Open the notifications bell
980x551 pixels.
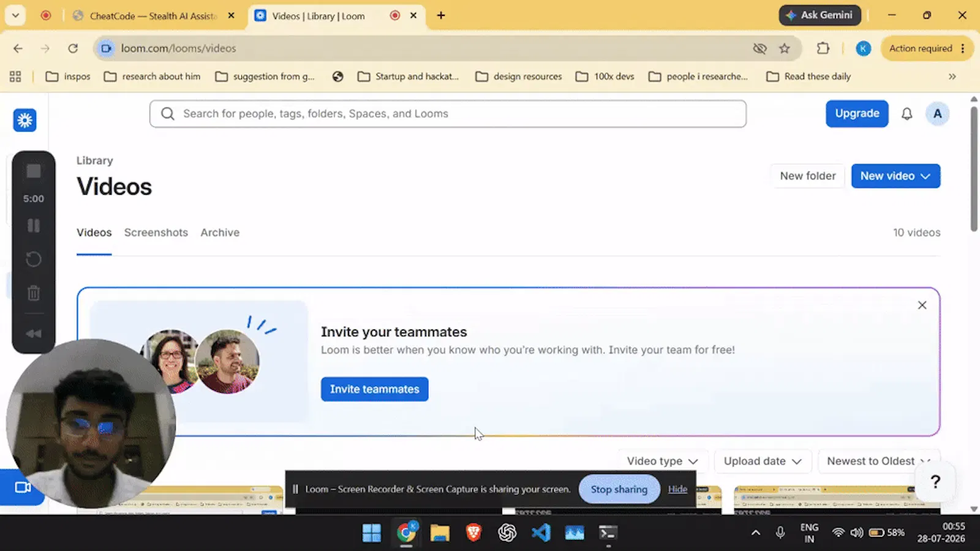907,114
